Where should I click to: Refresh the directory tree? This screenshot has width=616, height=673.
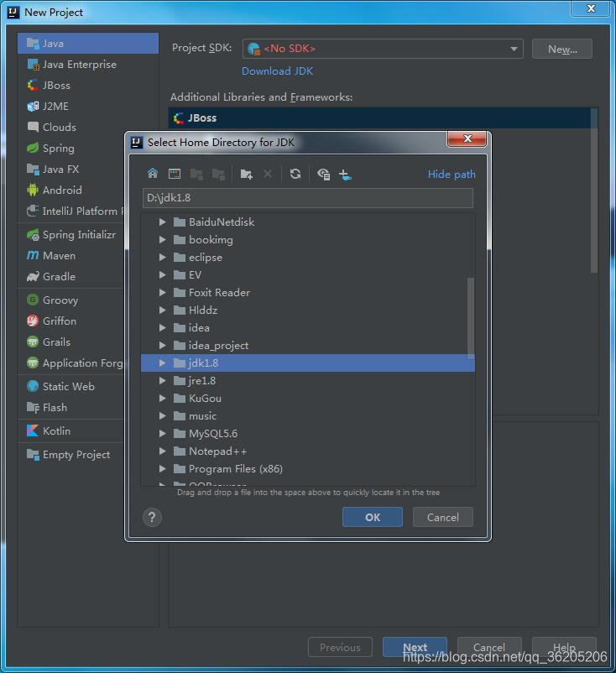coord(295,174)
